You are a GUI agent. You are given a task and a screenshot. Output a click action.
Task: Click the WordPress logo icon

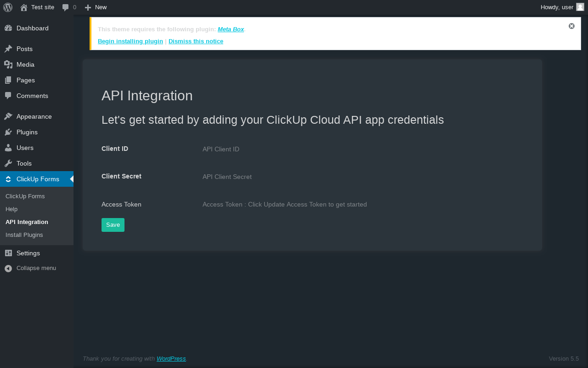(8, 7)
